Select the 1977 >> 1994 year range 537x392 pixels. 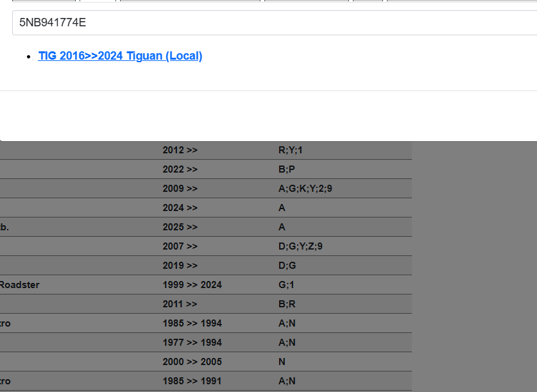pyautogui.click(x=192, y=343)
